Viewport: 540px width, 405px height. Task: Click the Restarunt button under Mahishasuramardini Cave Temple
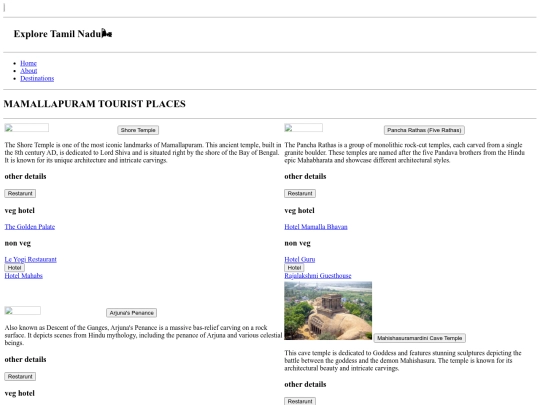300,401
